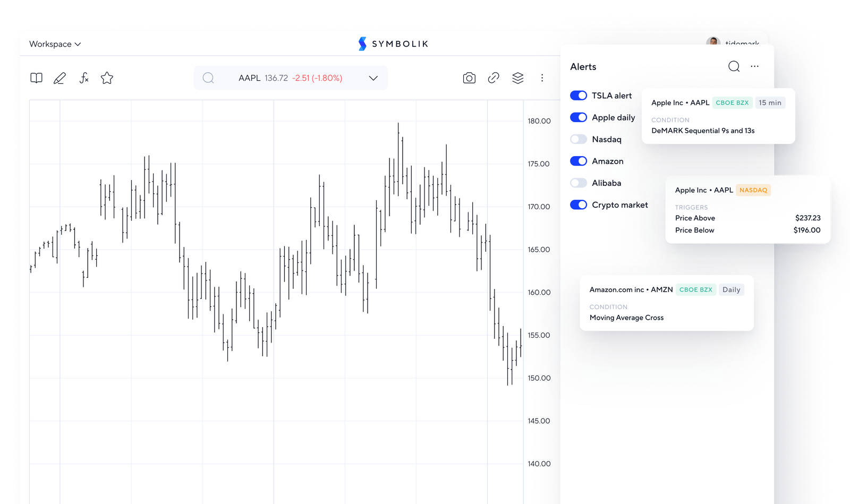Take a chart snapshot with camera icon
Viewport: 850px width, 504px height.
click(469, 78)
